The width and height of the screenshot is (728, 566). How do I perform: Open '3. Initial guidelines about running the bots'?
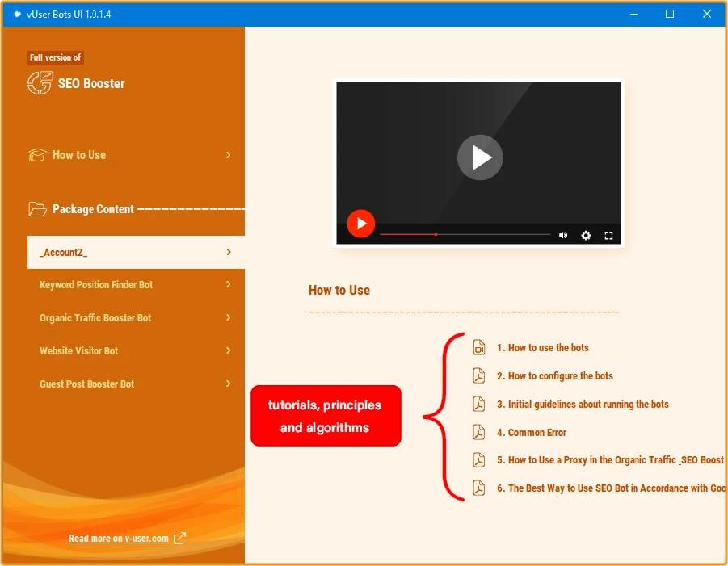click(583, 404)
